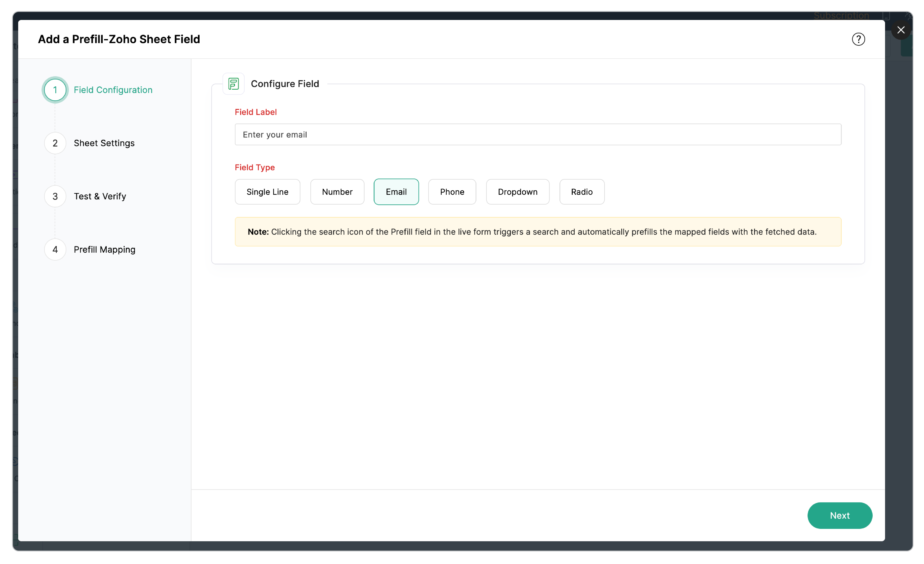Click the Field Type heading text
The height and width of the screenshot is (564, 924).
pos(255,167)
